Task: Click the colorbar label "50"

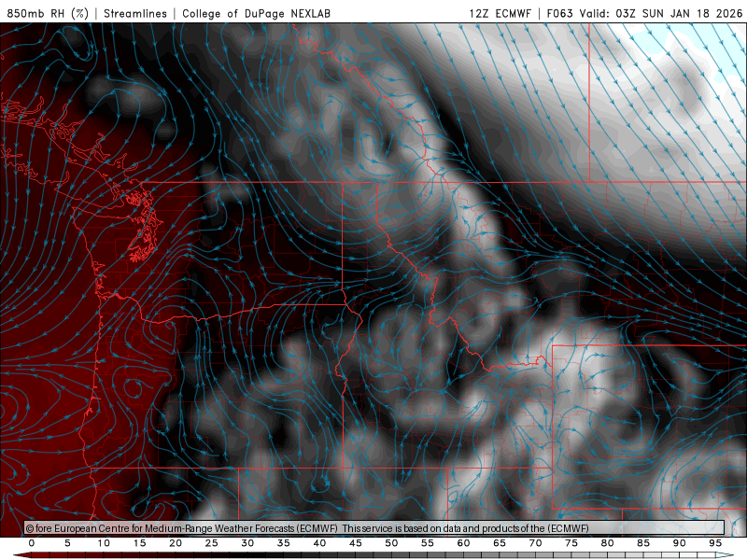Action: click(391, 543)
